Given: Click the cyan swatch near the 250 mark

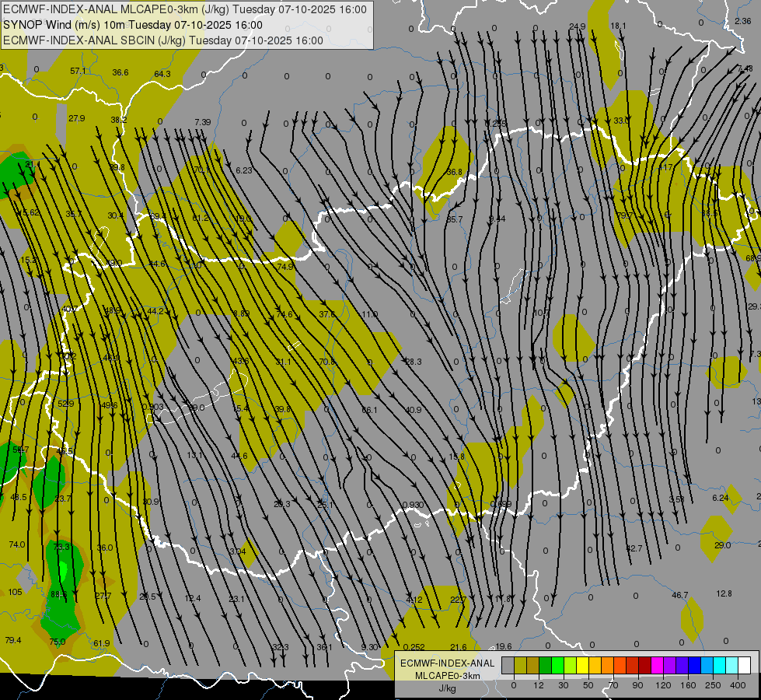Looking at the screenshot, I should (719, 665).
